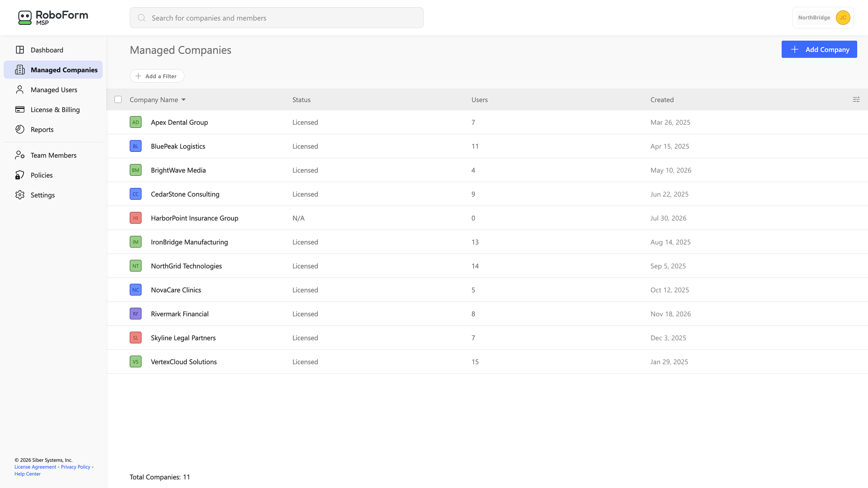
Task: Click the Reports pie chart icon
Action: click(x=20, y=129)
